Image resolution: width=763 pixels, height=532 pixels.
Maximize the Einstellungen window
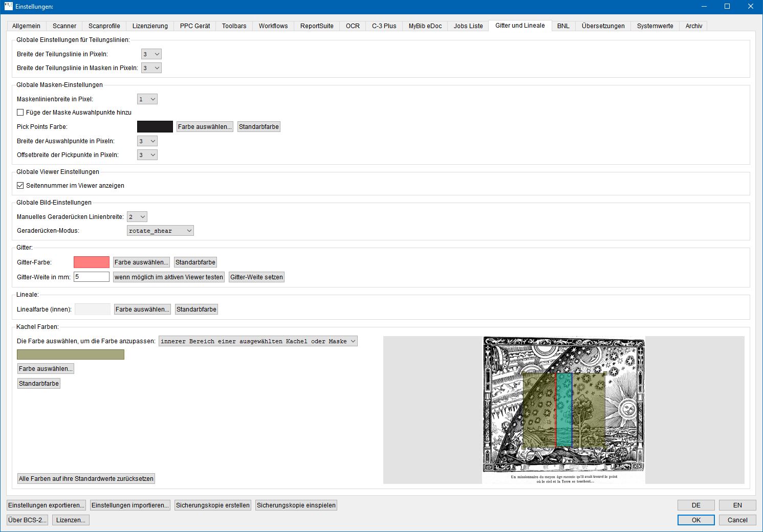727,7
